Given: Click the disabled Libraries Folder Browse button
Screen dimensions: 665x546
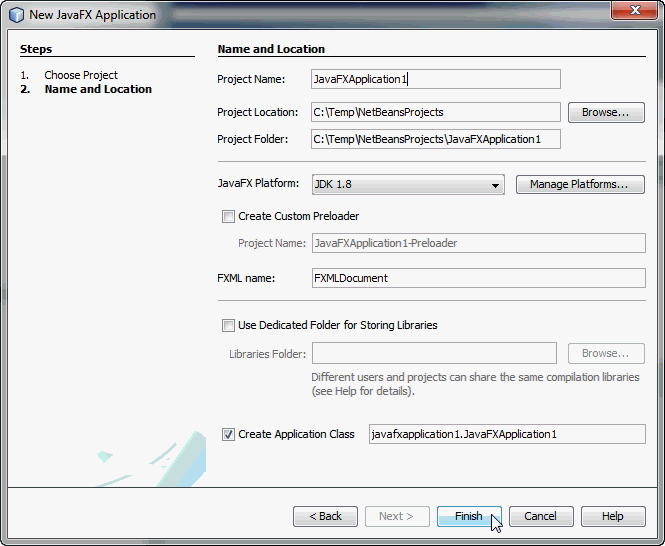Looking at the screenshot, I should [606, 353].
